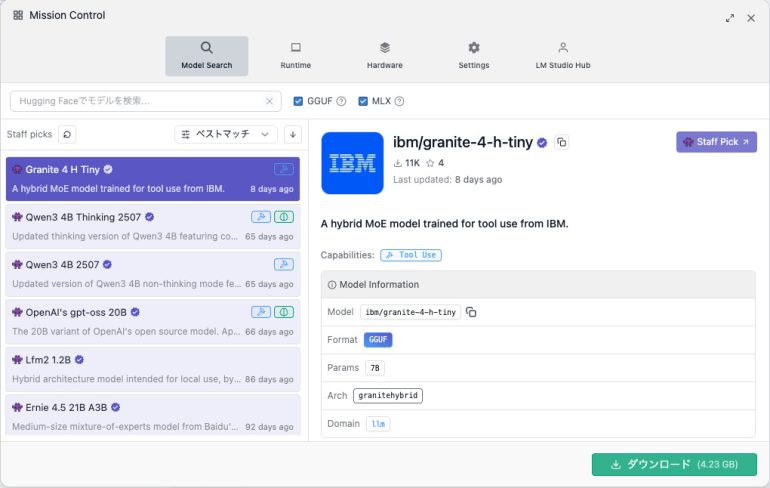Click the Hugging Face search input

[x=135, y=101]
